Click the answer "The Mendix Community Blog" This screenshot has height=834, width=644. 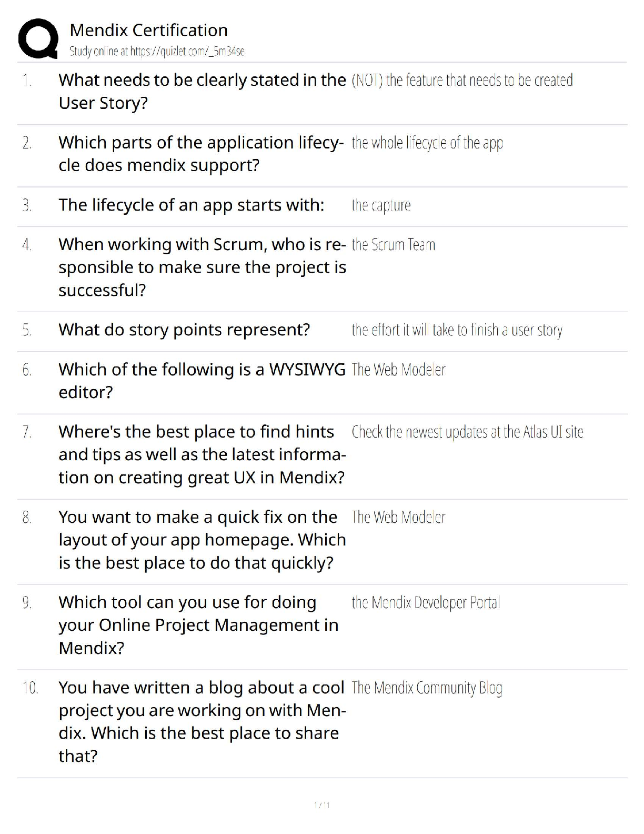pos(427,688)
